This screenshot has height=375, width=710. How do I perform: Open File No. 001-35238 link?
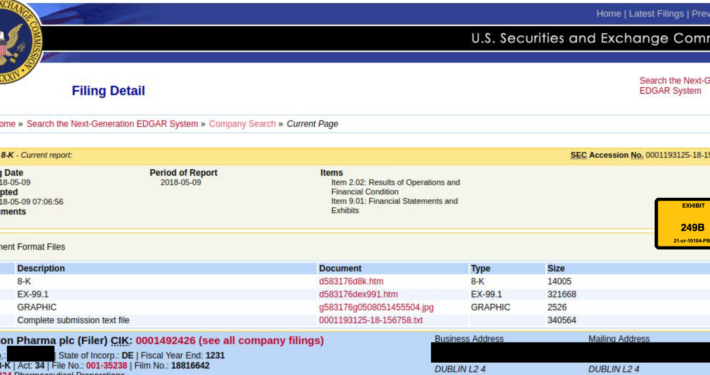click(106, 365)
